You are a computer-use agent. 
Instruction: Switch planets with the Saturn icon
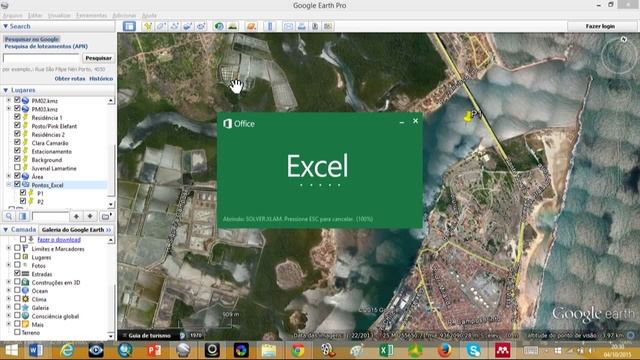(x=251, y=26)
